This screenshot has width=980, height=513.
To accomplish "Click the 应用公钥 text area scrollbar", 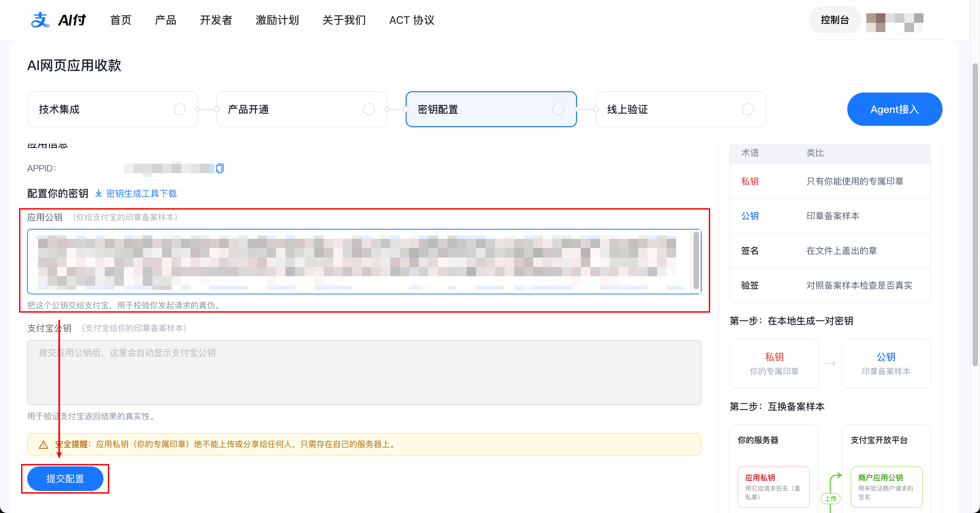I will [x=696, y=261].
